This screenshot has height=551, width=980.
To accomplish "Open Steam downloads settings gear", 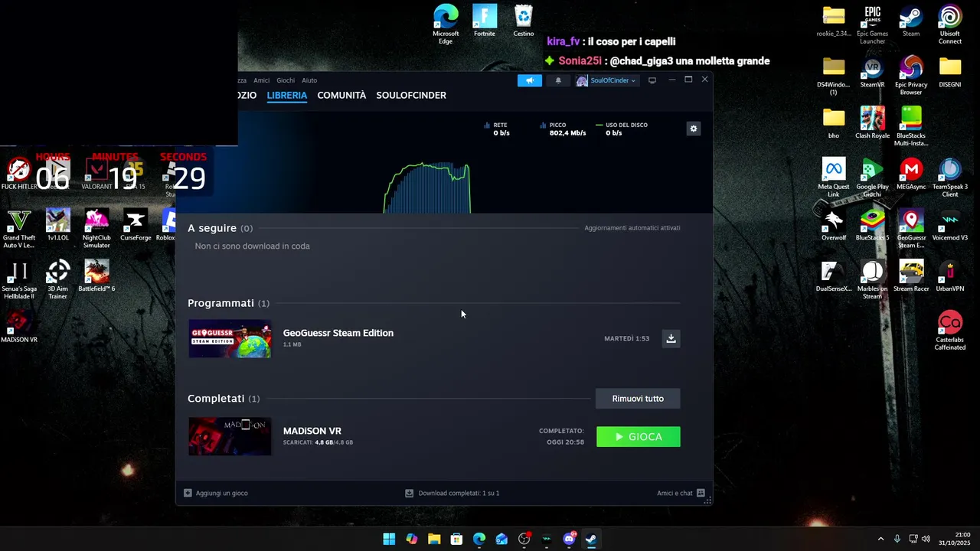I will pos(694,129).
